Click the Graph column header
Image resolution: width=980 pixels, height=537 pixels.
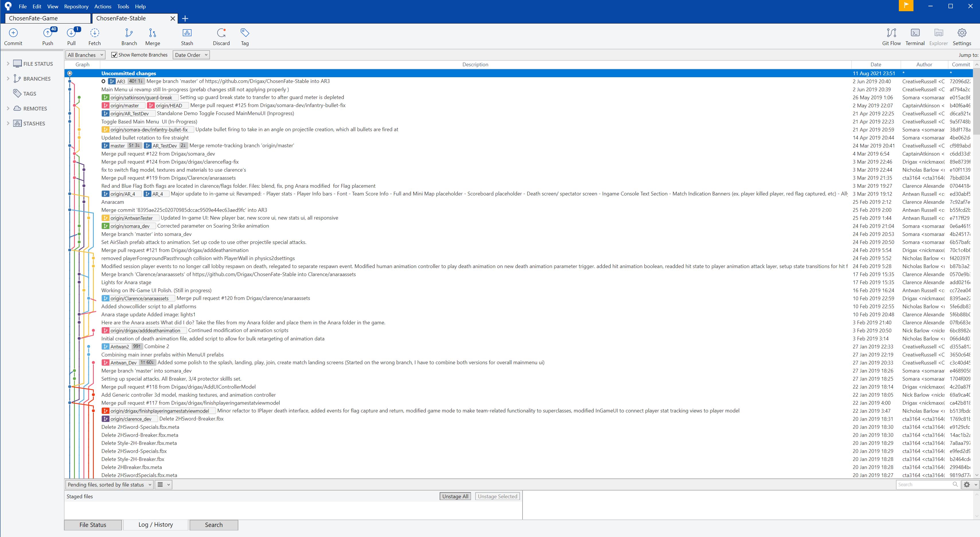click(x=83, y=65)
